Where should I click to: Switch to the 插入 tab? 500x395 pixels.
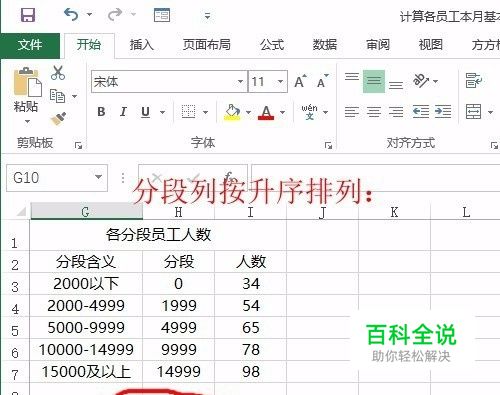(142, 45)
